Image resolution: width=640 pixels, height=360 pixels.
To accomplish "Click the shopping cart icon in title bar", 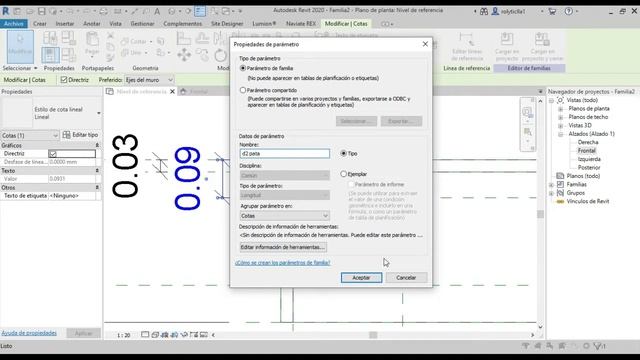I will (x=552, y=11).
